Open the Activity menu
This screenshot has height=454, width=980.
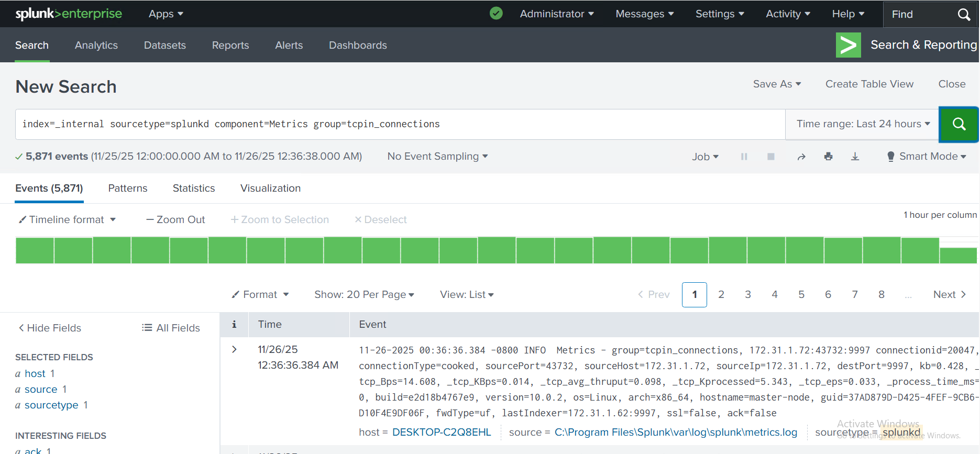[x=788, y=14]
